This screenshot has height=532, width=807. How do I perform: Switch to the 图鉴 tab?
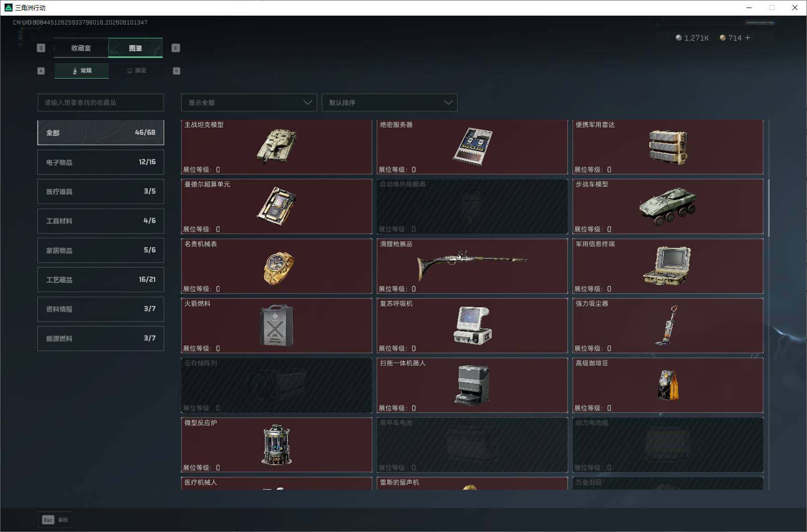pyautogui.click(x=136, y=48)
